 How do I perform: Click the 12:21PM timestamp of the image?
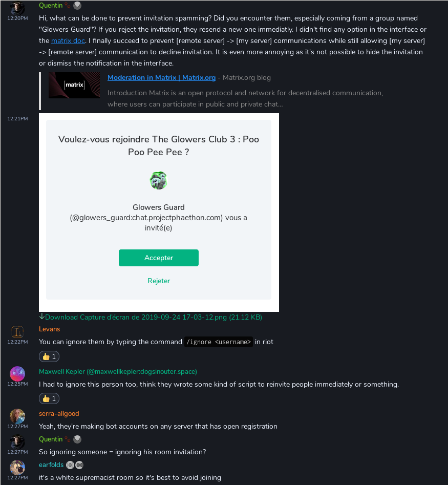click(17, 118)
